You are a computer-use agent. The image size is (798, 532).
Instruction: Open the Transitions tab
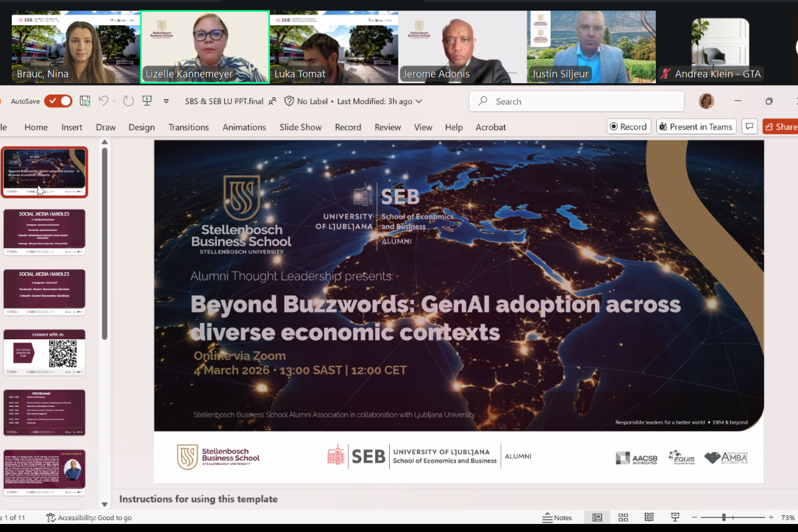(188, 127)
